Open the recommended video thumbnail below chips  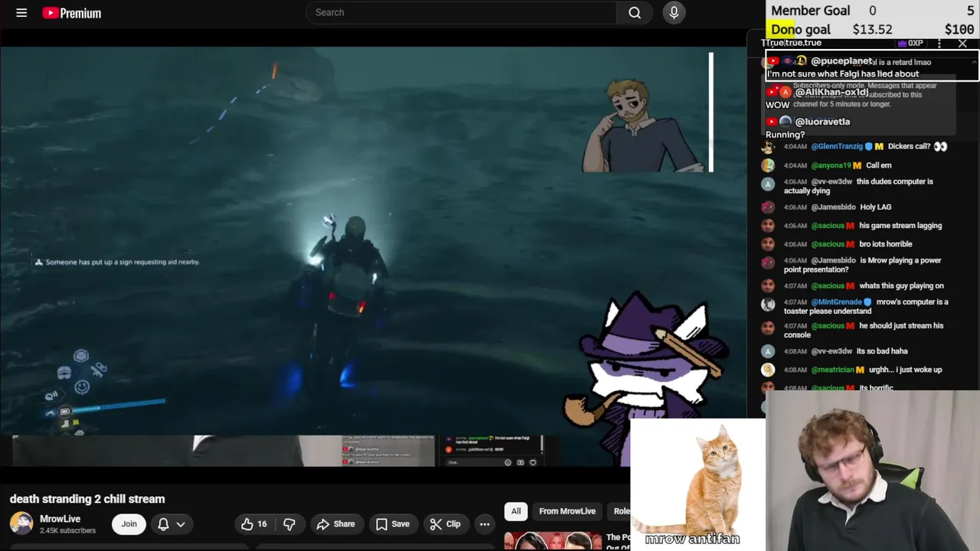pos(553,541)
